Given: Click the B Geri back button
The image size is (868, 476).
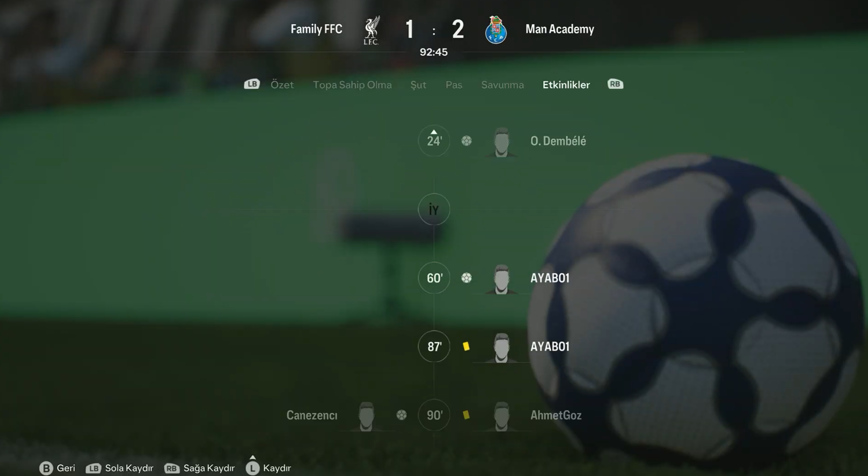Looking at the screenshot, I should click(x=57, y=468).
